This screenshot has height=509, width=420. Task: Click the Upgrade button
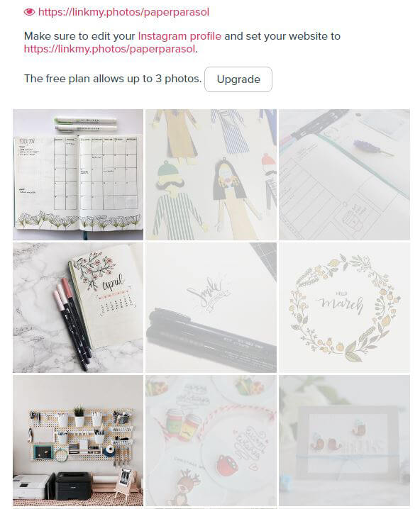pyautogui.click(x=238, y=79)
